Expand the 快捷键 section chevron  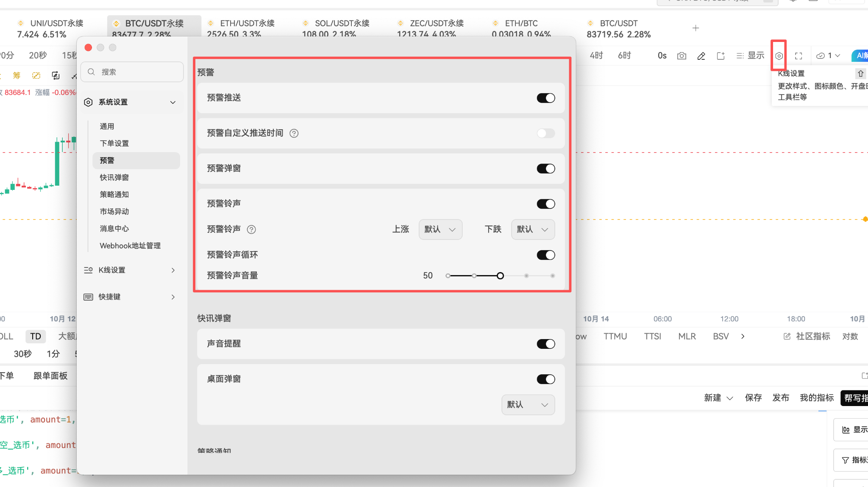tap(173, 297)
